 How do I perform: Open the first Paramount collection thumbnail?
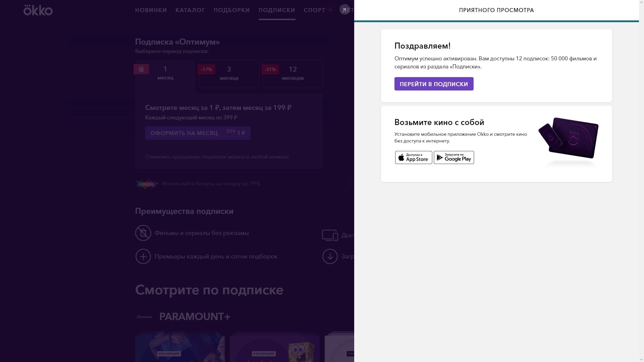180,347
